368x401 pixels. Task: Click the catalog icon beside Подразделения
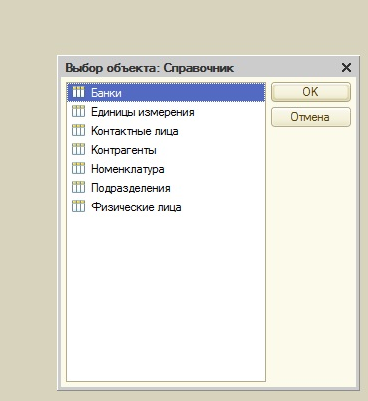(x=78, y=187)
